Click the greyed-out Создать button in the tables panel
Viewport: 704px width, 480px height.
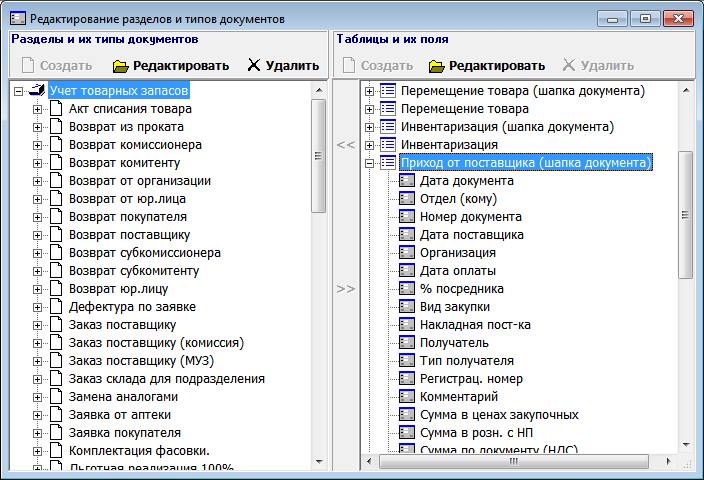tap(378, 66)
